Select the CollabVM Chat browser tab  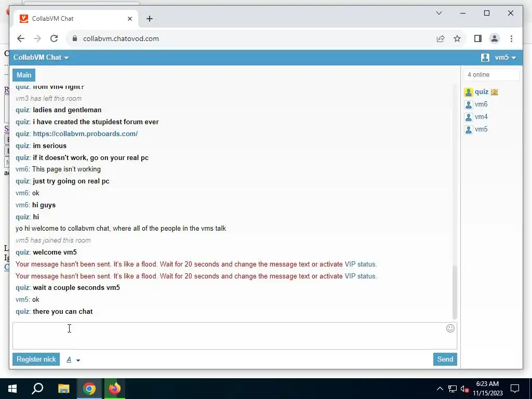pyautogui.click(x=76, y=19)
